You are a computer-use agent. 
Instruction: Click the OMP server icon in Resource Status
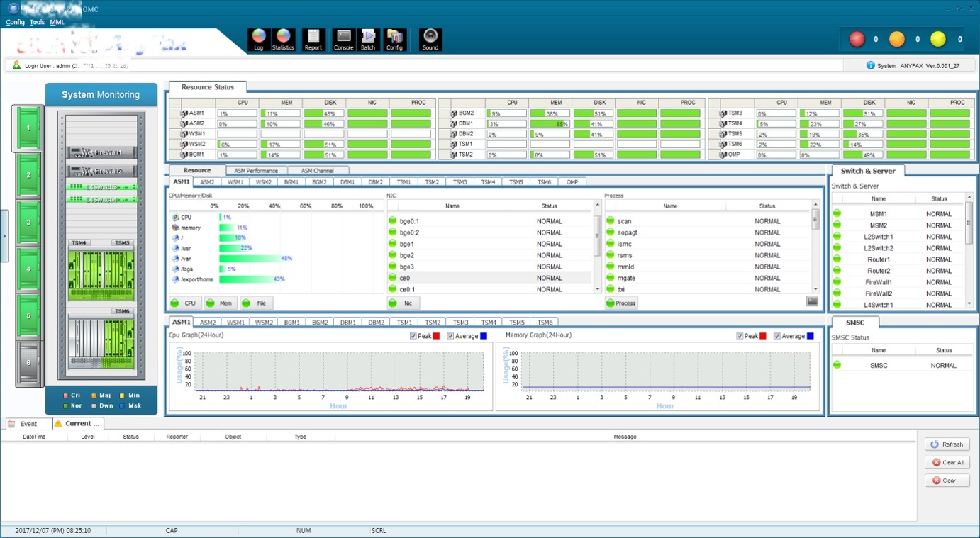(x=723, y=155)
